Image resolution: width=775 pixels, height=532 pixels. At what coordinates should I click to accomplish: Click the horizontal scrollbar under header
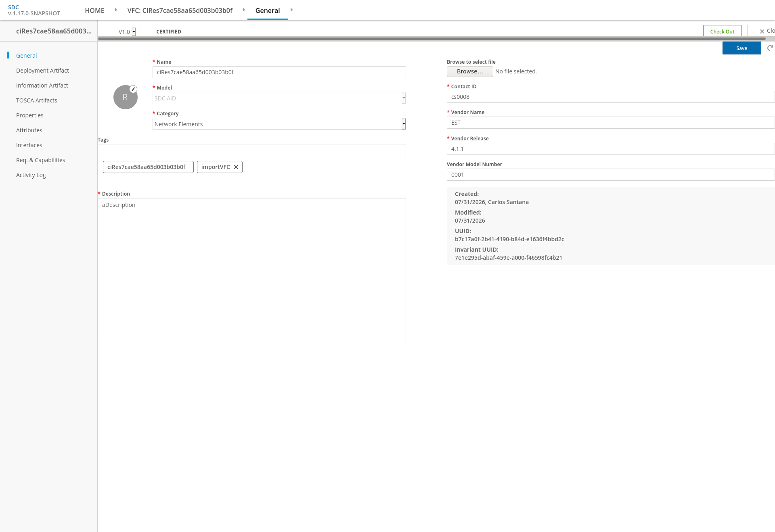coord(431,39)
